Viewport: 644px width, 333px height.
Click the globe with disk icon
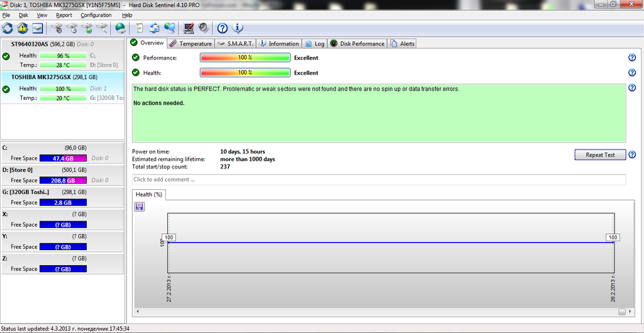[x=120, y=28]
